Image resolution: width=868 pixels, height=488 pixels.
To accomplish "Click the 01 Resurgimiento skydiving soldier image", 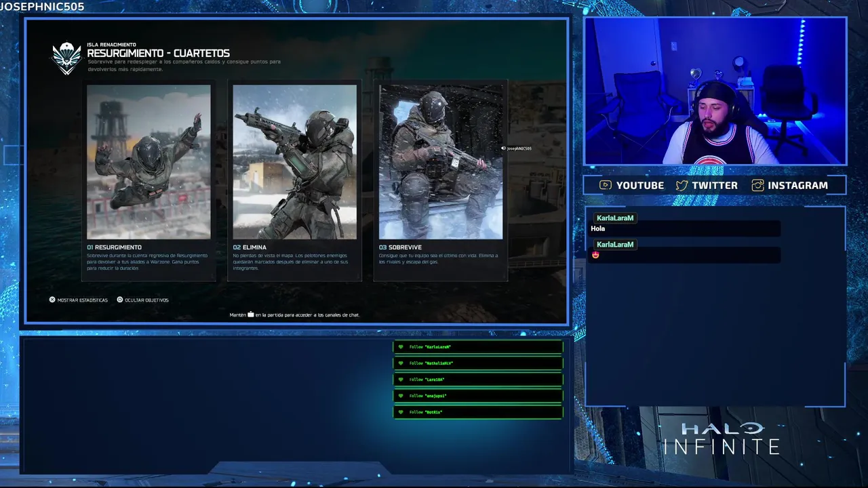I will (x=149, y=162).
